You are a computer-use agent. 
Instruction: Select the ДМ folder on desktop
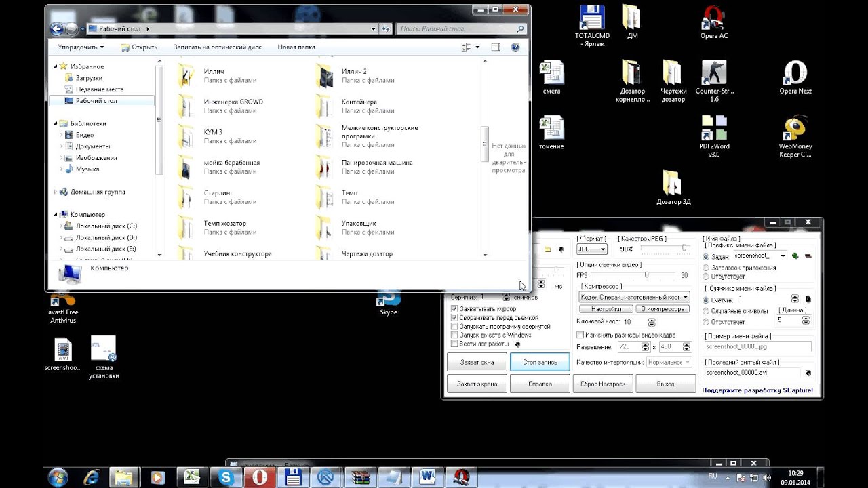(632, 22)
